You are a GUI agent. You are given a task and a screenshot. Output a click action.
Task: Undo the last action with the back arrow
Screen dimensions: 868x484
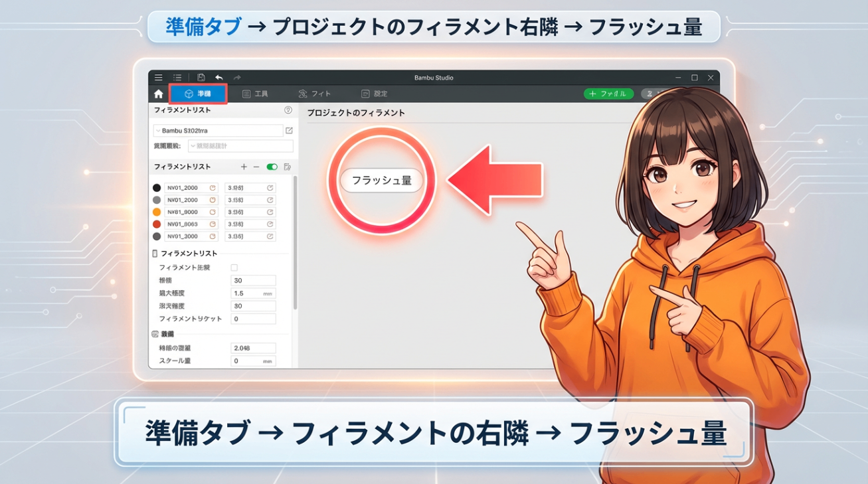[219, 78]
